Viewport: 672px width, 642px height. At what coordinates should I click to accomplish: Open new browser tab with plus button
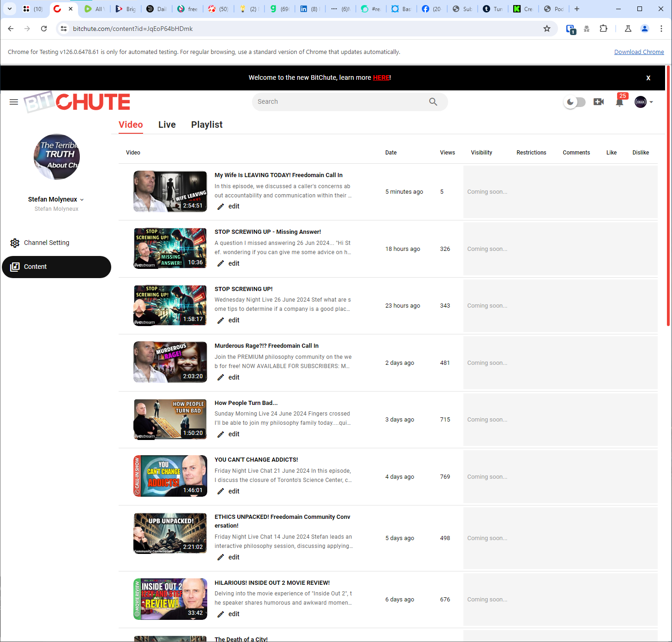point(577,9)
